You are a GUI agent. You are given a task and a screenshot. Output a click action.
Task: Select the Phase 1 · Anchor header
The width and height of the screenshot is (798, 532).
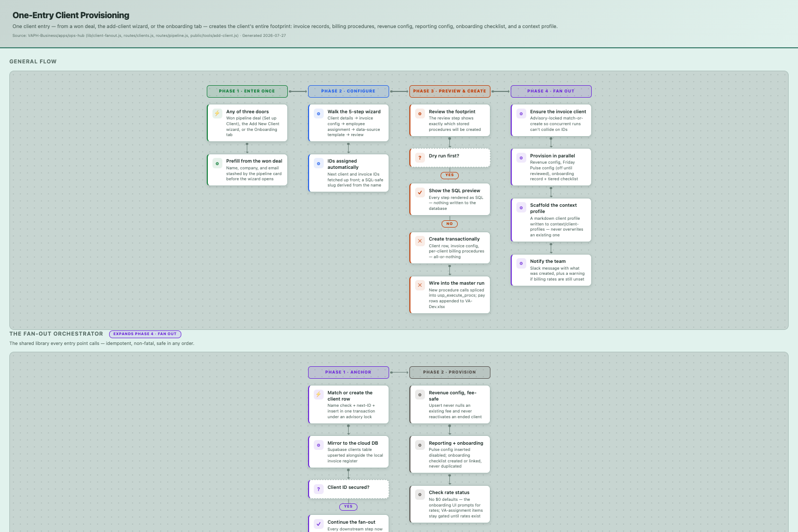(x=349, y=373)
